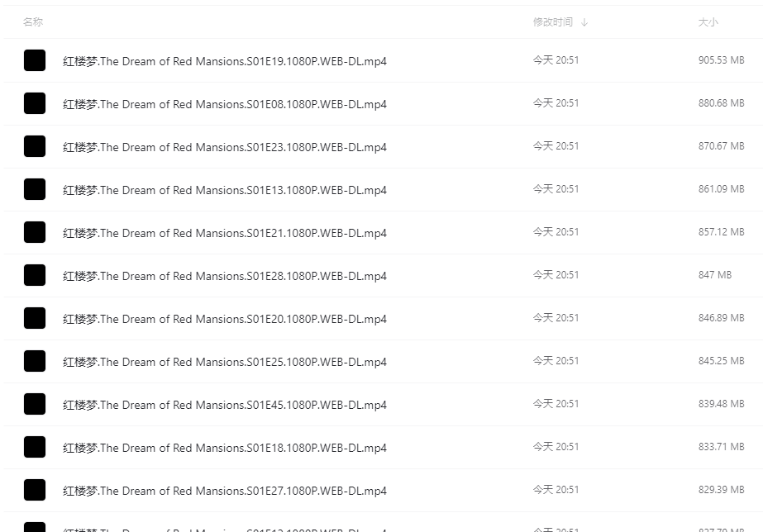763x532 pixels.
Task: Click the video icon for S01E28
Action: (35, 275)
